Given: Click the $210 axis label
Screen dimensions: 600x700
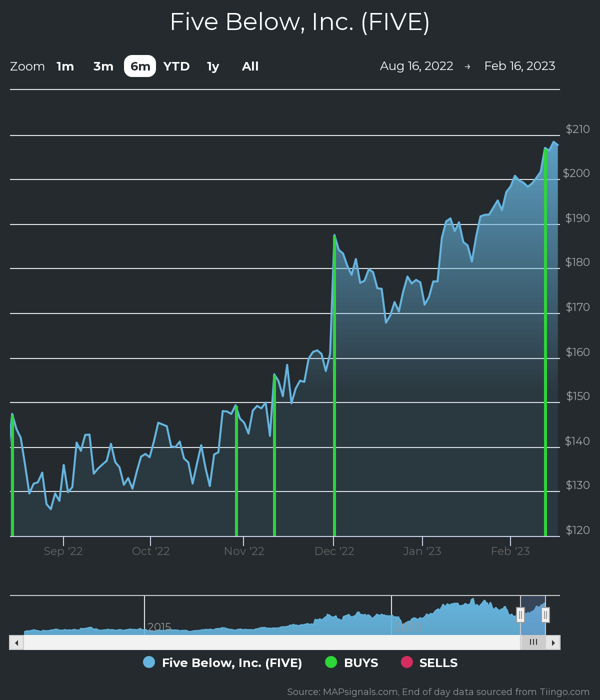Looking at the screenshot, I should [x=577, y=129].
